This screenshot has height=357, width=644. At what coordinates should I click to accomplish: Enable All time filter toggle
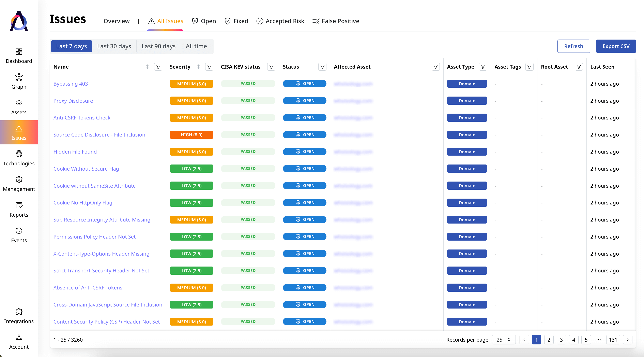196,46
